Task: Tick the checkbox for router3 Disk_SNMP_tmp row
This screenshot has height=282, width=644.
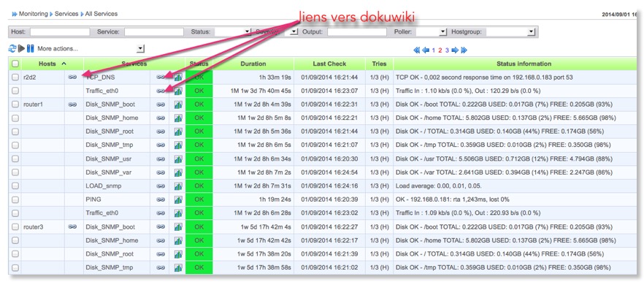Action: click(15, 267)
